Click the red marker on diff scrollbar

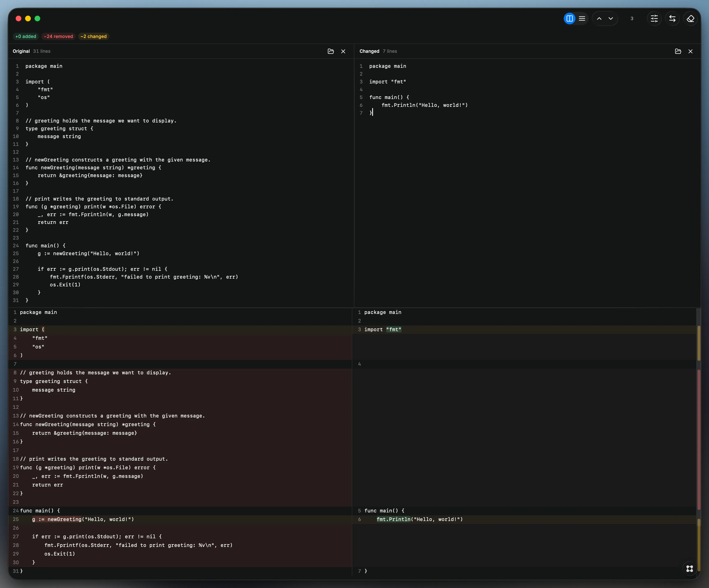tap(699, 440)
